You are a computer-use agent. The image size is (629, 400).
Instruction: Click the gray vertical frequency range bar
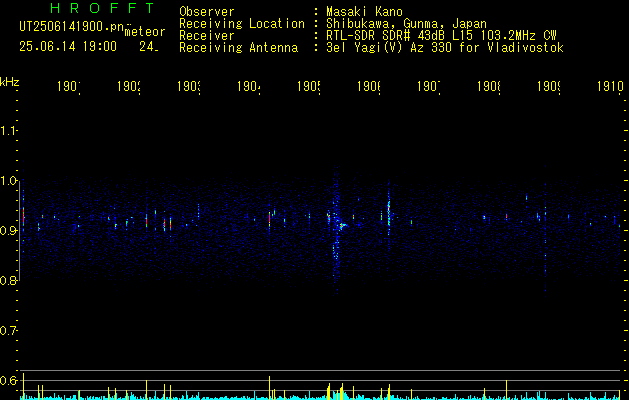[x=20, y=232]
